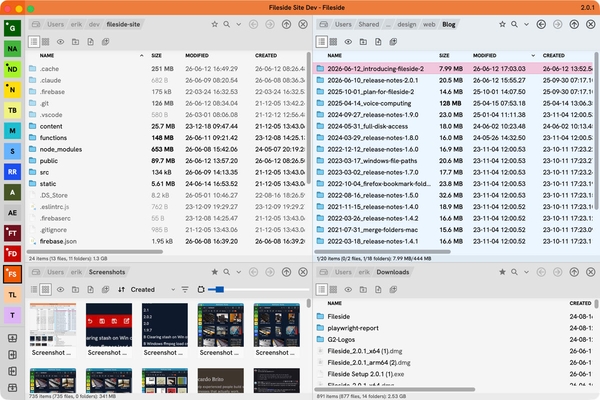600x400 pixels.
Task: Click the thumbnail size icon beside the slider
Action: [201, 290]
